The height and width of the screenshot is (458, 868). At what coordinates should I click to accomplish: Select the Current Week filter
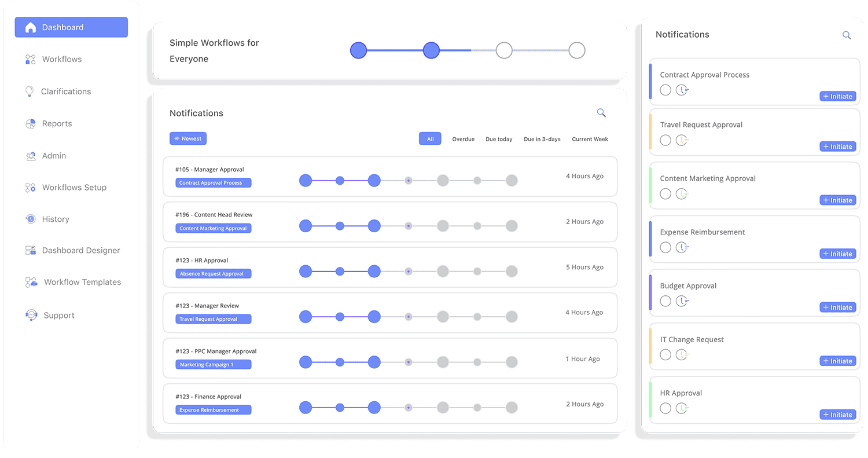(590, 139)
